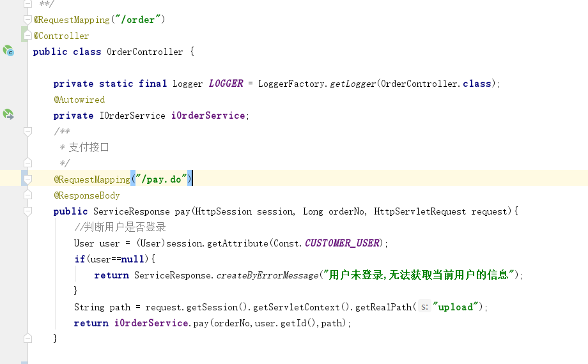Click the getRealPath method call
The height and width of the screenshot is (364, 588).
point(383,307)
